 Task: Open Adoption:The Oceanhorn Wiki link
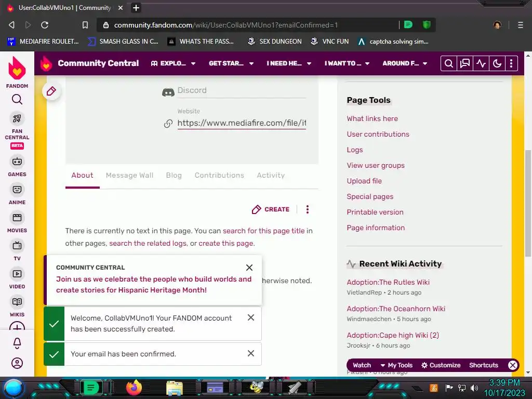pyautogui.click(x=396, y=309)
